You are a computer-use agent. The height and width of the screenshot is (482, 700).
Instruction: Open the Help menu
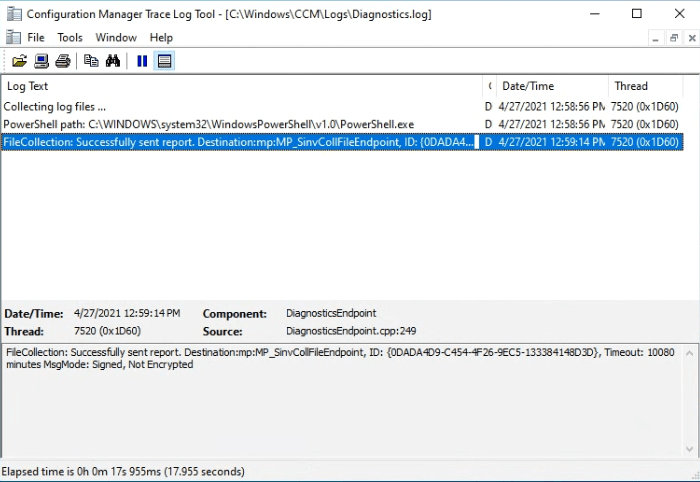click(161, 38)
